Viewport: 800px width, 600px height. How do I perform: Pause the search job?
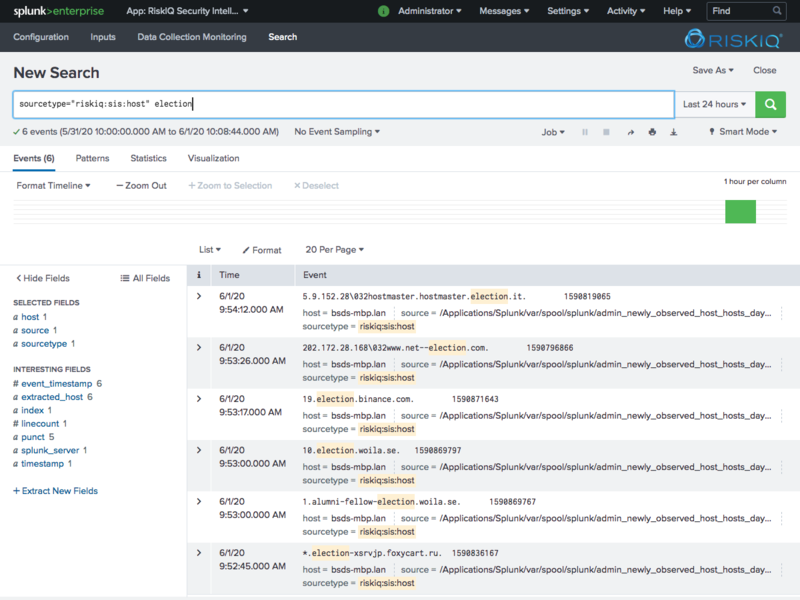point(585,132)
